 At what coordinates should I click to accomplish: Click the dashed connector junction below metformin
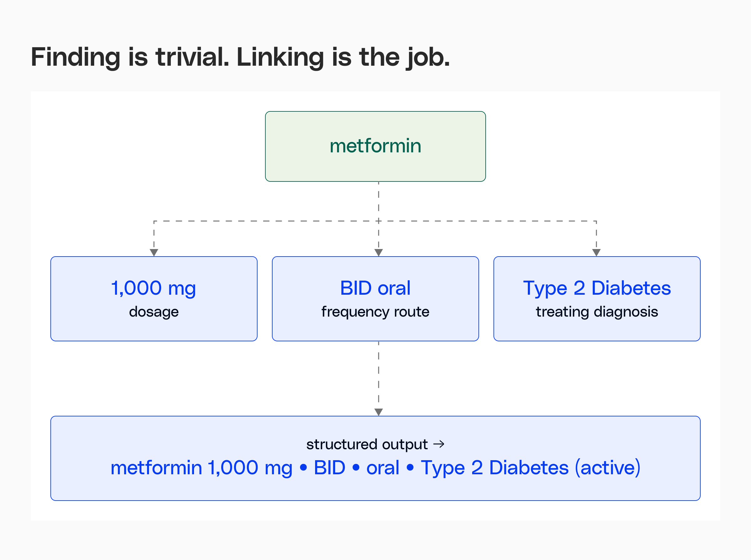coord(378,221)
